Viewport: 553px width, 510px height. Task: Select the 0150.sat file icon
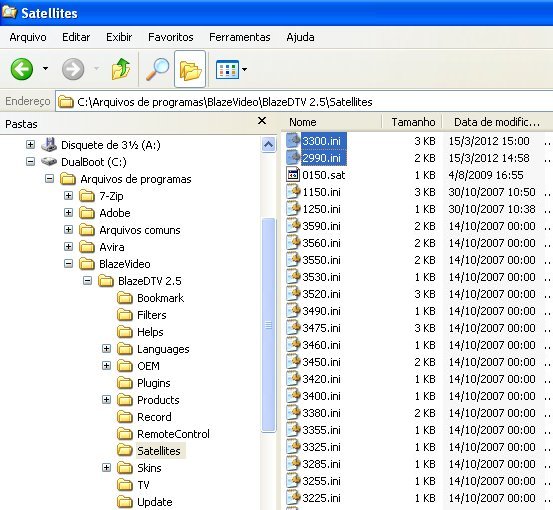tap(293, 175)
